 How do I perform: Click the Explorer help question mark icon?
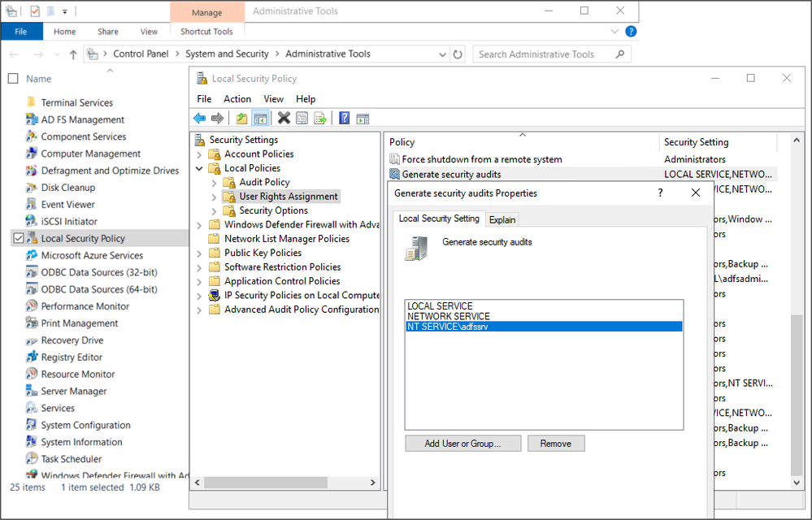pyautogui.click(x=631, y=32)
